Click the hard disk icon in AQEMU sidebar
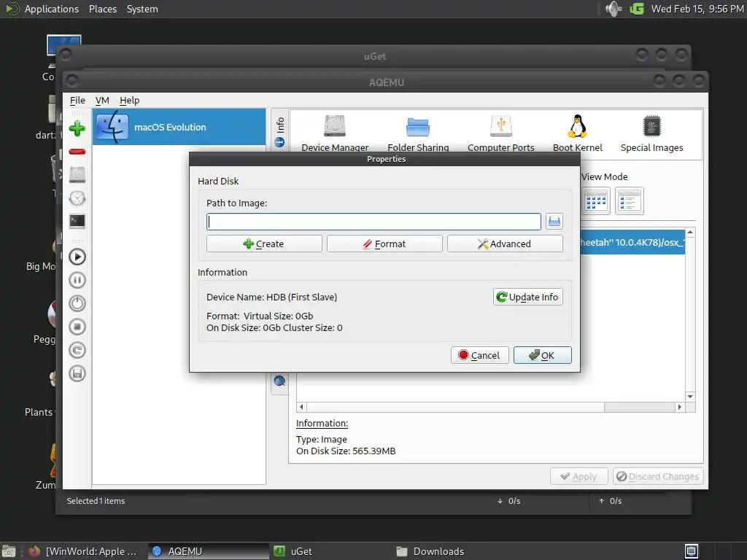The height and width of the screenshot is (560, 747). tap(77, 175)
